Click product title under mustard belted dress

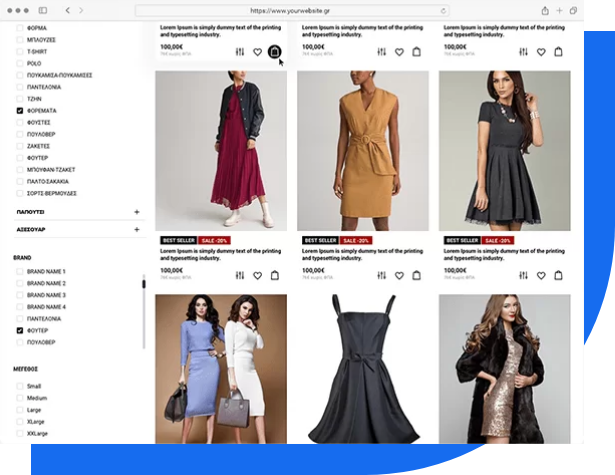[x=362, y=255]
